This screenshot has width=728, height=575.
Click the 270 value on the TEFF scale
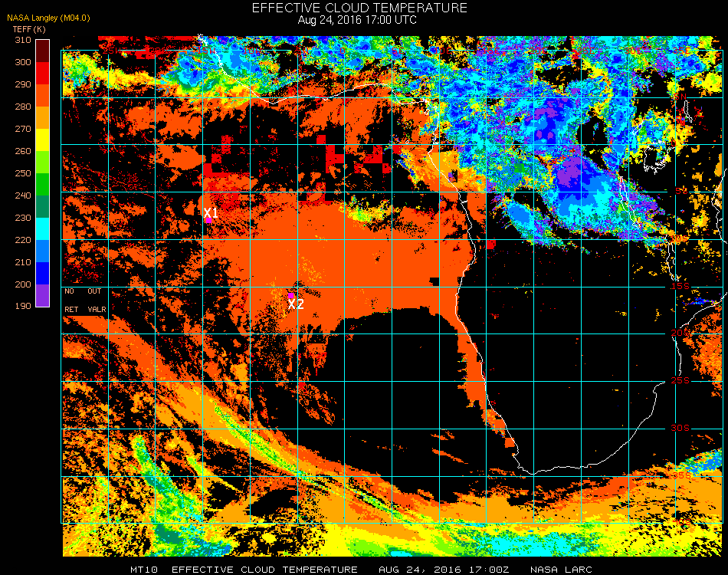(x=23, y=129)
